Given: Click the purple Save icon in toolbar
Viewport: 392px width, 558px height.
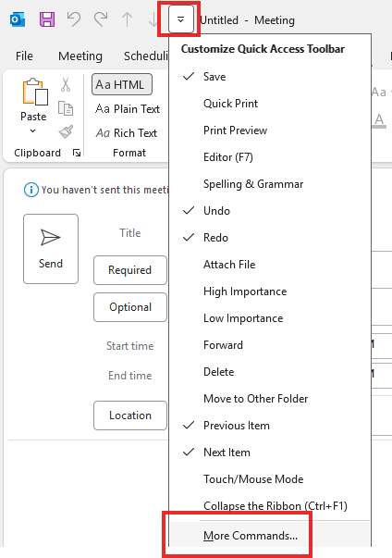Looking at the screenshot, I should point(47,19).
